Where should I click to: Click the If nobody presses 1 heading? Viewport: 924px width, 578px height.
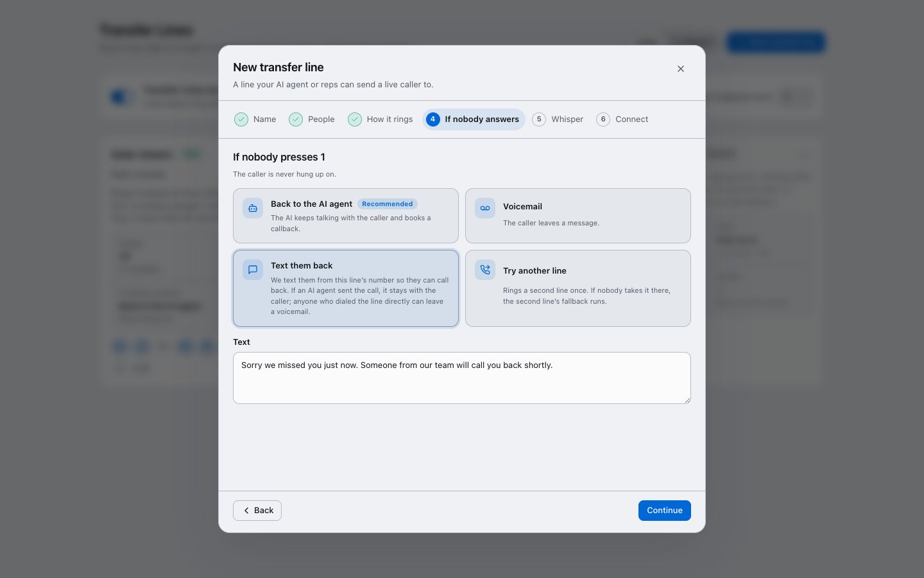(x=279, y=157)
